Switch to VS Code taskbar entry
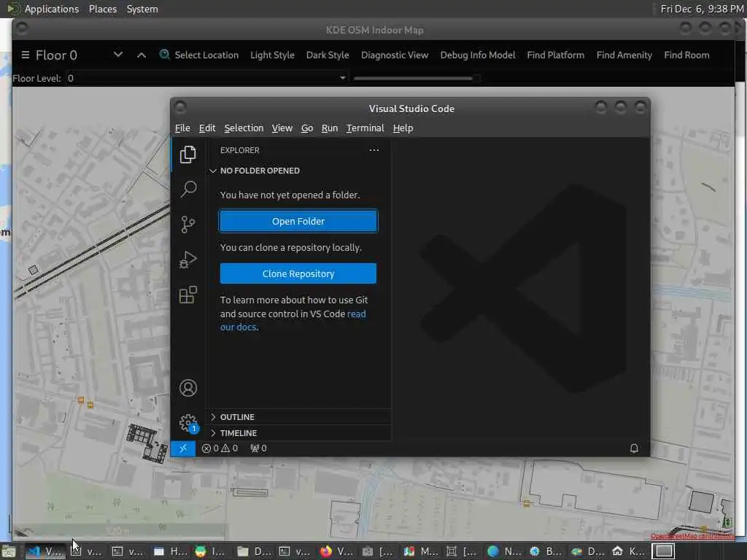This screenshot has width=747, height=560. coord(44,551)
